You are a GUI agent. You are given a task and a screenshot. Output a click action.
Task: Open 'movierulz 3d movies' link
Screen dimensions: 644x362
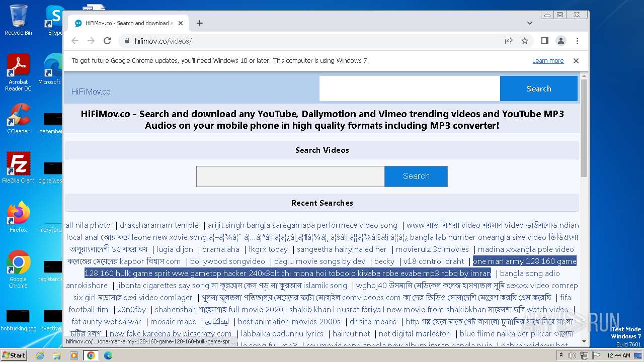[x=432, y=249]
